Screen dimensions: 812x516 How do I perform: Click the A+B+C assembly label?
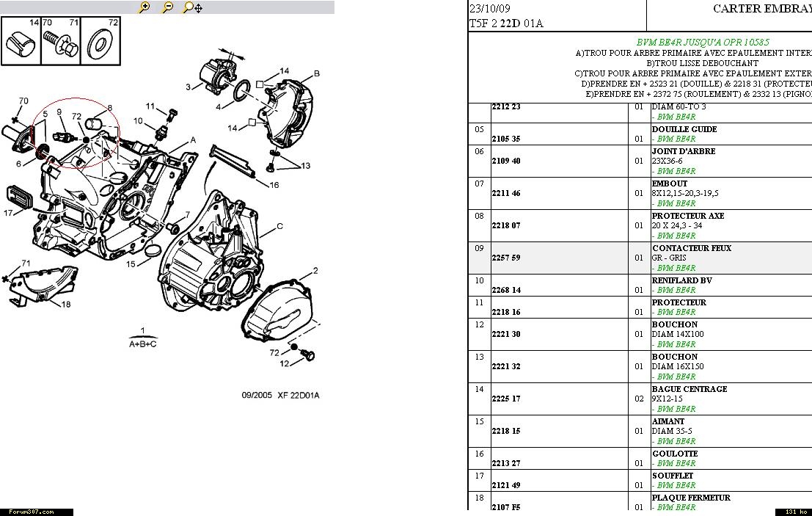click(x=143, y=344)
